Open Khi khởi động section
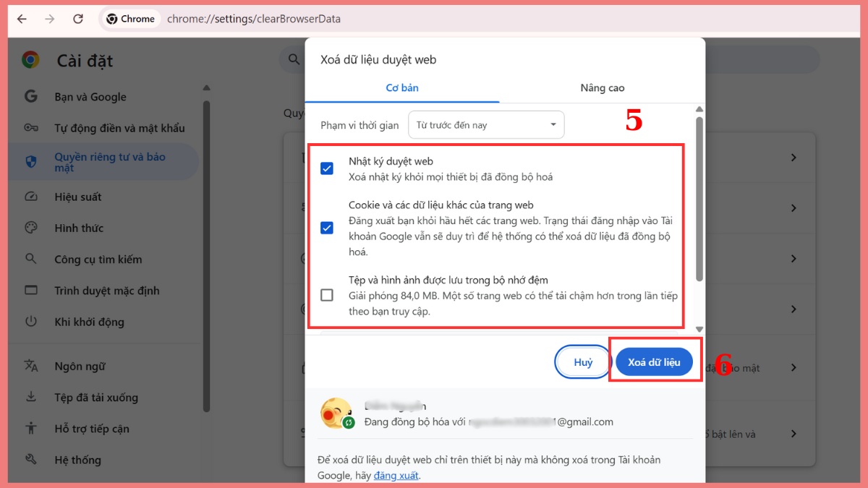Screen dimensions: 868x488 tap(89, 322)
